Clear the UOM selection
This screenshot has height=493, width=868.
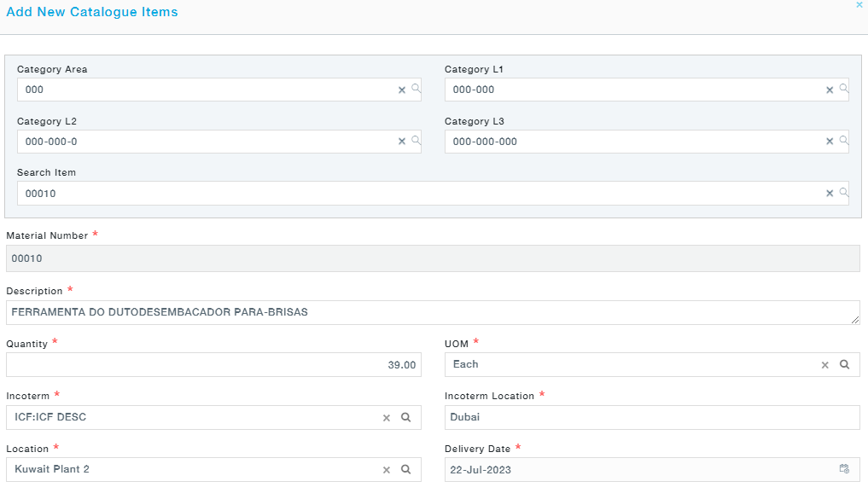(825, 365)
